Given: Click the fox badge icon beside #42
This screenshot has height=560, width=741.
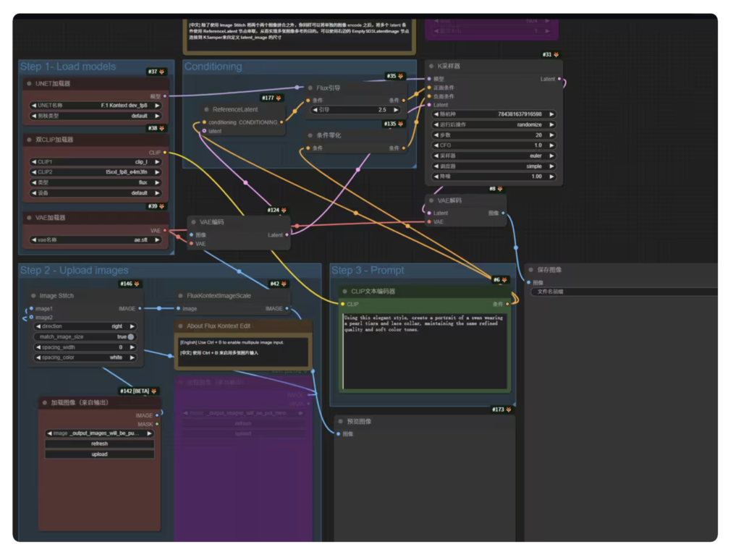Looking at the screenshot, I should [x=284, y=284].
